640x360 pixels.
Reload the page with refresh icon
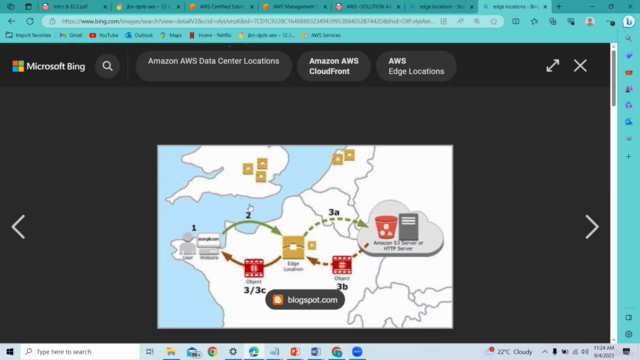click(x=30, y=21)
